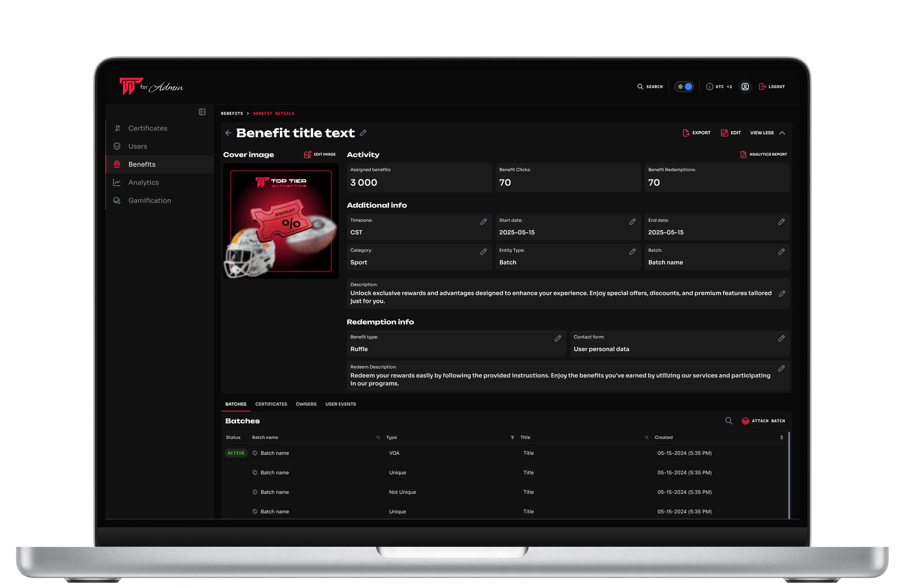This screenshot has height=588, width=905.
Task: Click the Batches table vertical scrollbar
Action: [x=789, y=475]
